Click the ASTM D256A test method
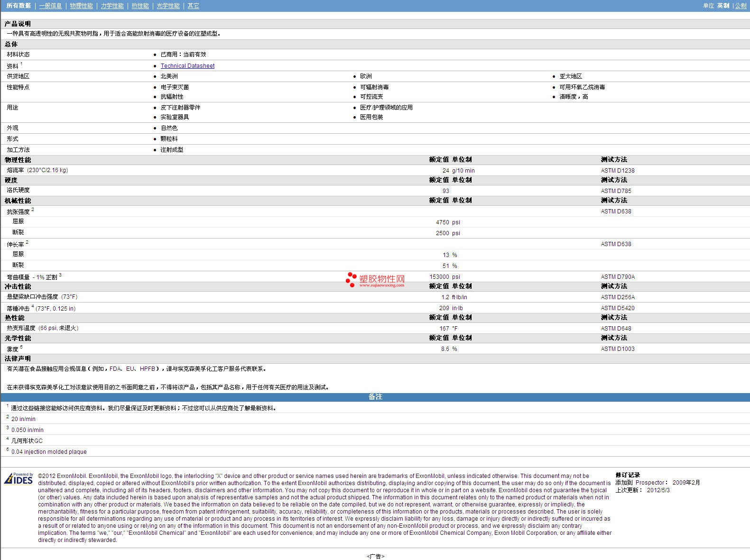Screen dimensions: 750x560 coord(618,297)
